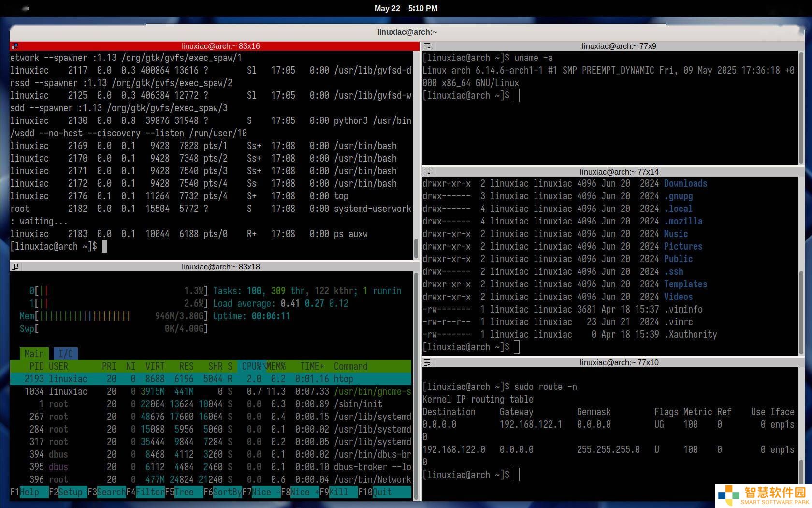Click the Mem usage meter bar in htop

tap(114, 316)
